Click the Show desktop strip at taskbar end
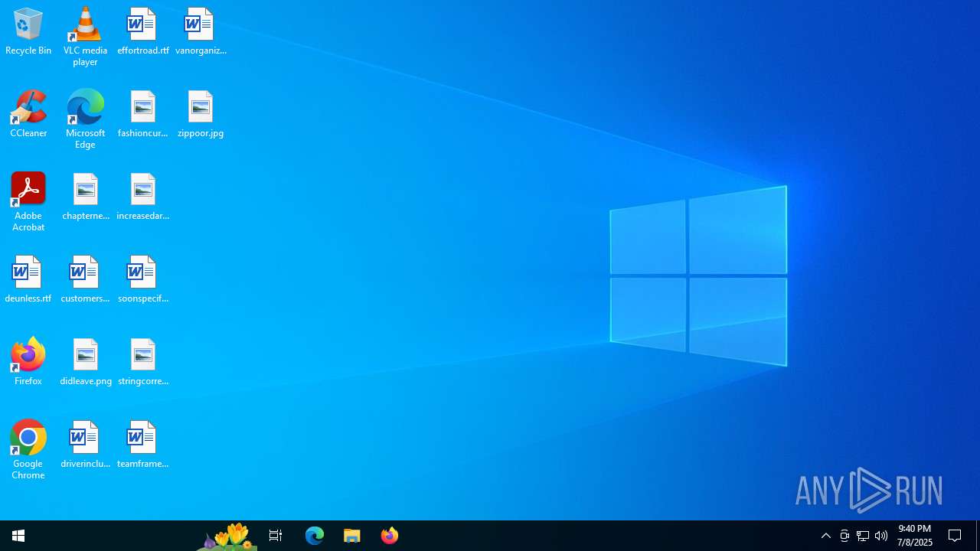980x551 pixels. click(x=978, y=536)
